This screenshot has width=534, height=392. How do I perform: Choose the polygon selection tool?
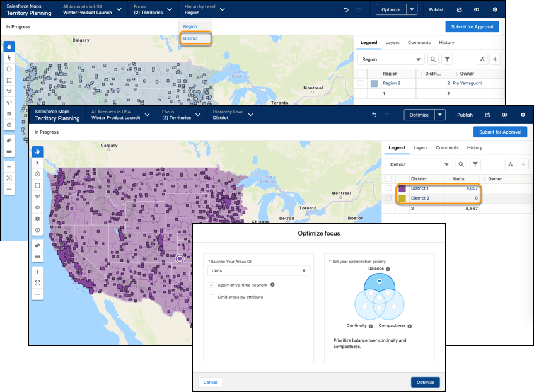point(37,196)
